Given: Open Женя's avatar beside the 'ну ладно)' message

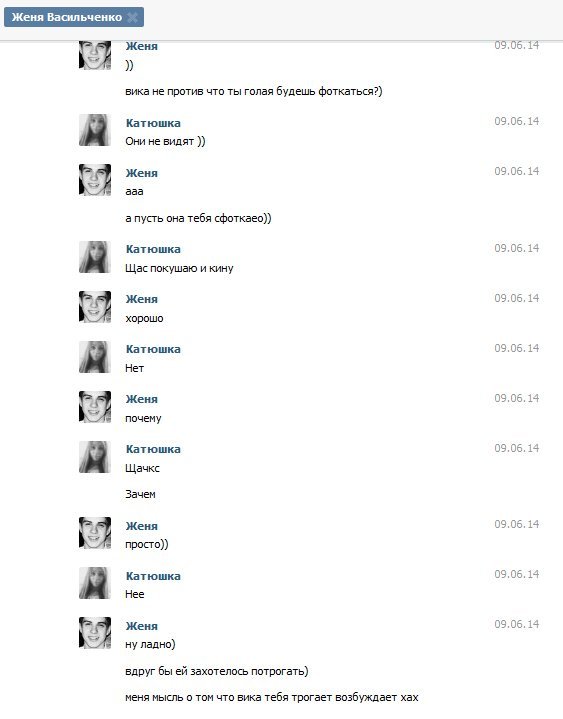Looking at the screenshot, I should 95,633.
